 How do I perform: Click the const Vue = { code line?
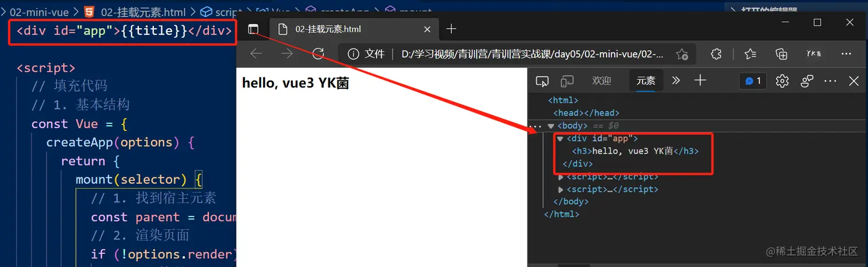click(x=79, y=124)
